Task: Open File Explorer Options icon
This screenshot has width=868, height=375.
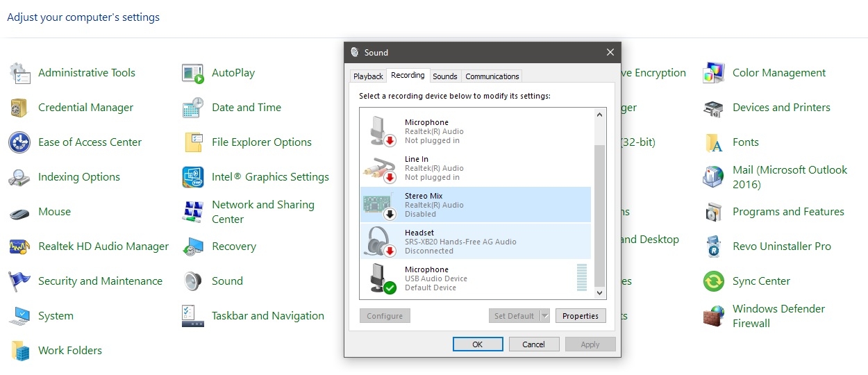Action: pyautogui.click(x=193, y=142)
